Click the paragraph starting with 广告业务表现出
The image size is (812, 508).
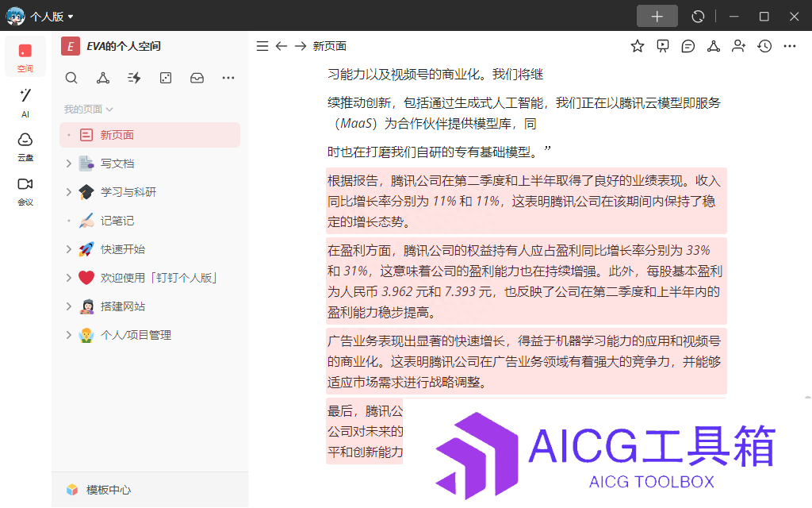527,361
